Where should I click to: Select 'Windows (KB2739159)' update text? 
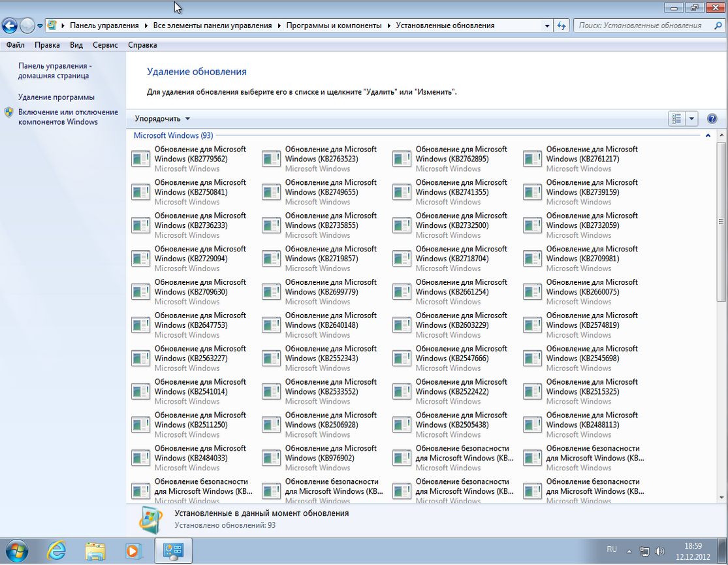tap(582, 192)
